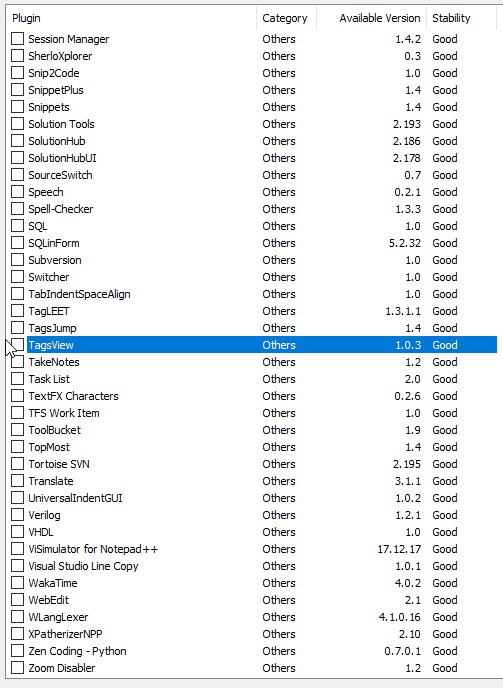Sort by Available Version column header
This screenshot has width=503, height=688.
(371, 18)
